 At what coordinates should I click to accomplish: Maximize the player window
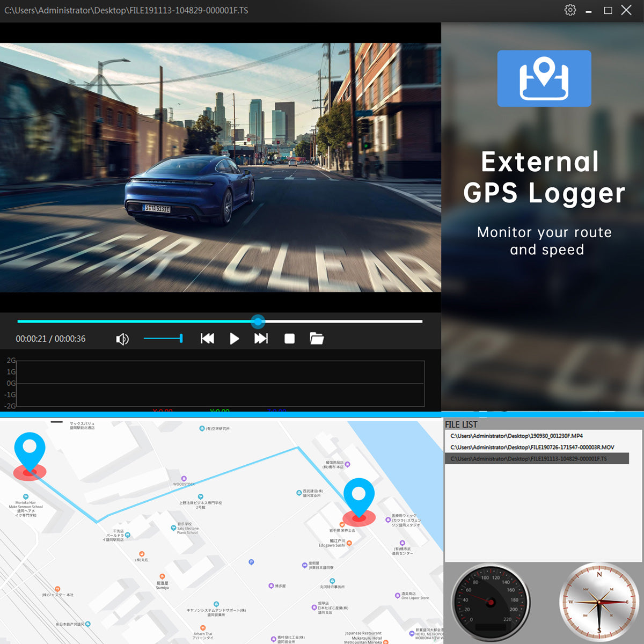(608, 10)
